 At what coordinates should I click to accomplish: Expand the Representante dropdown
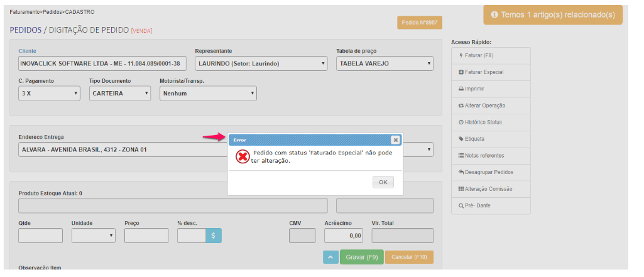(261, 63)
